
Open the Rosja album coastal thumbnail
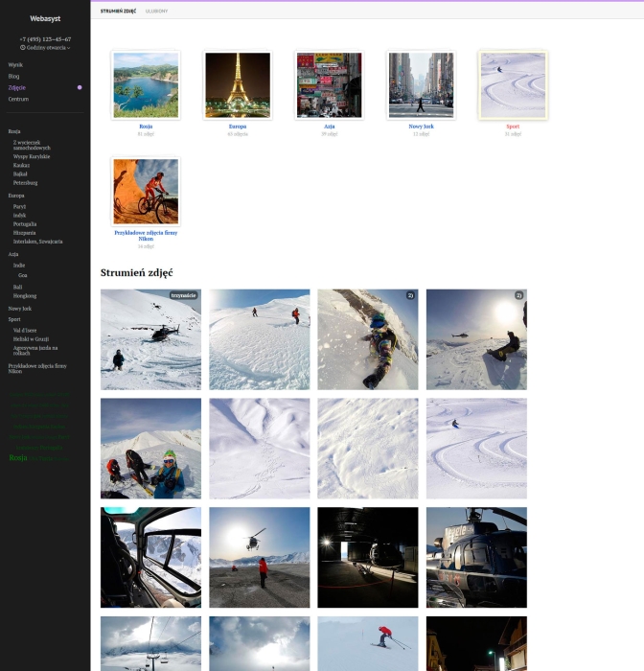click(x=146, y=85)
